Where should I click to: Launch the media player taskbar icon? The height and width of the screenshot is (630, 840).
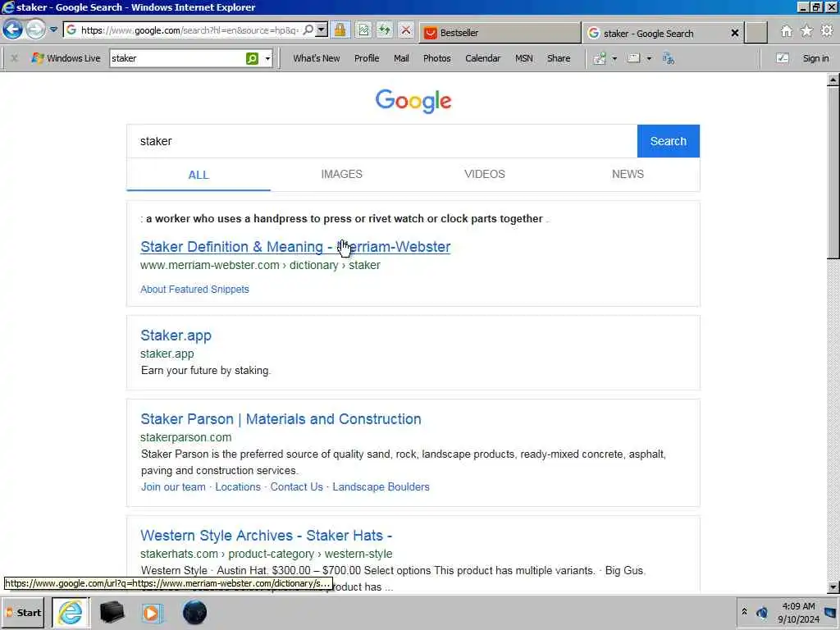[x=152, y=612]
